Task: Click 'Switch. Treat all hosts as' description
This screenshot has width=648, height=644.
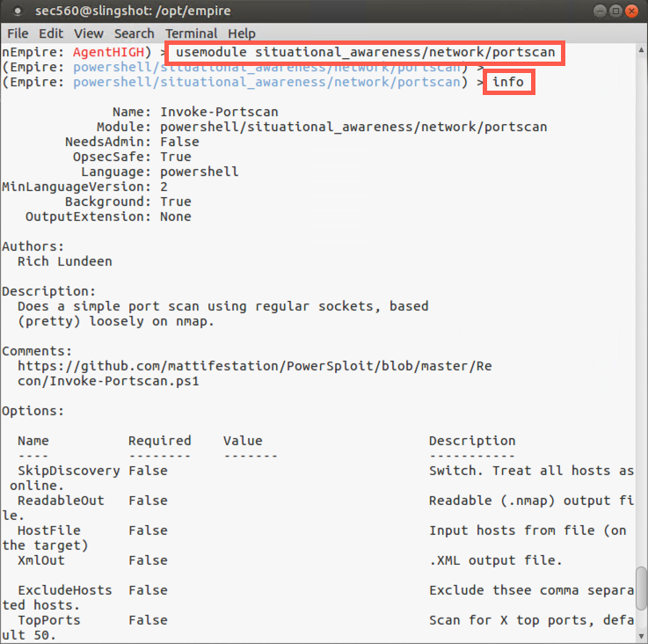Action: coord(531,471)
